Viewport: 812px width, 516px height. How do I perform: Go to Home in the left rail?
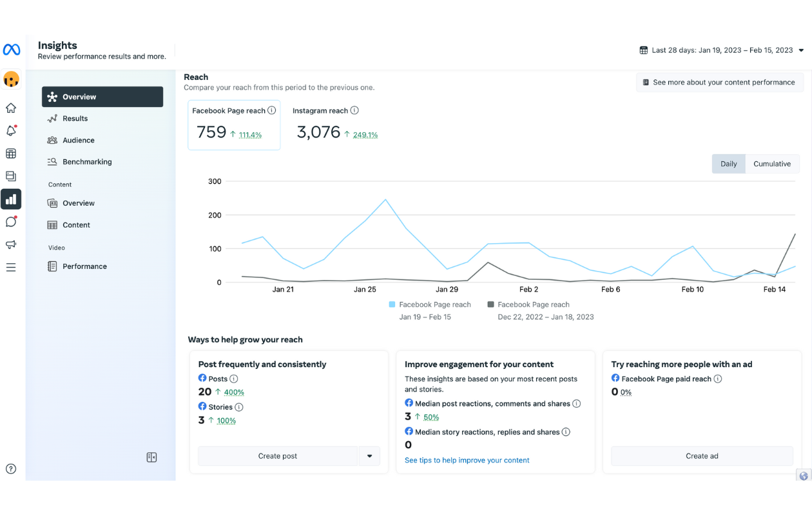[x=11, y=108]
